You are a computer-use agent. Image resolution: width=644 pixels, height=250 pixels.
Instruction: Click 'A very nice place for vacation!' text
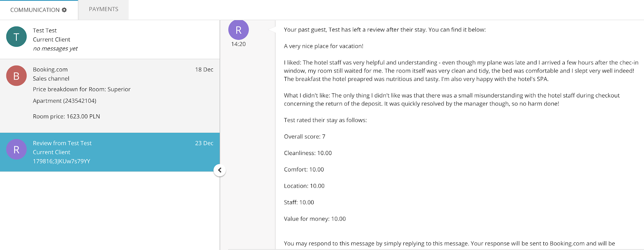324,46
